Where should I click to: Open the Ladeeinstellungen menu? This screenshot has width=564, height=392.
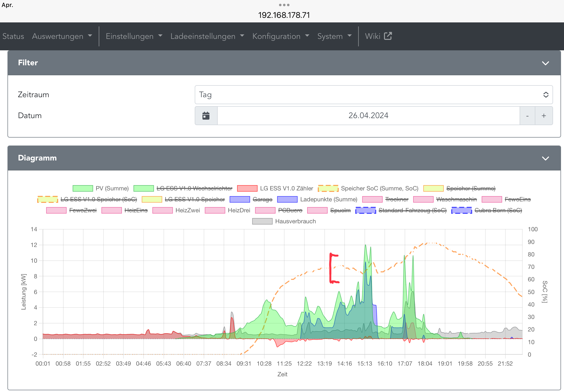coord(207,36)
